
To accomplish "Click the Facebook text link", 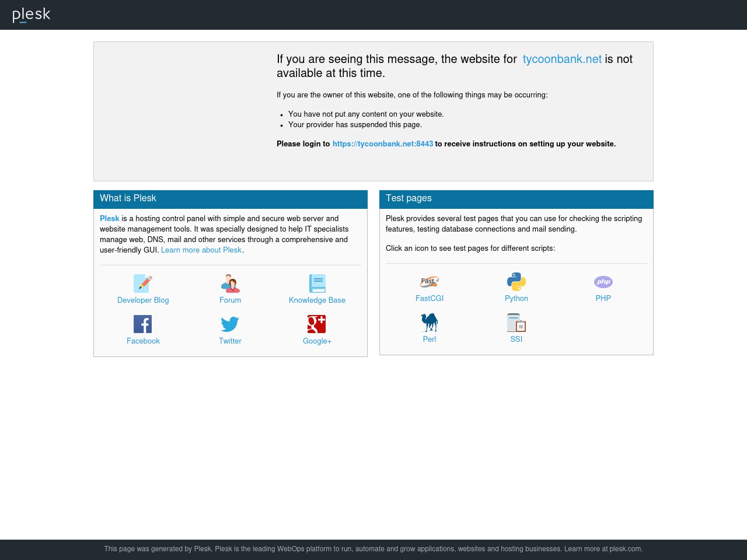I will tap(143, 341).
